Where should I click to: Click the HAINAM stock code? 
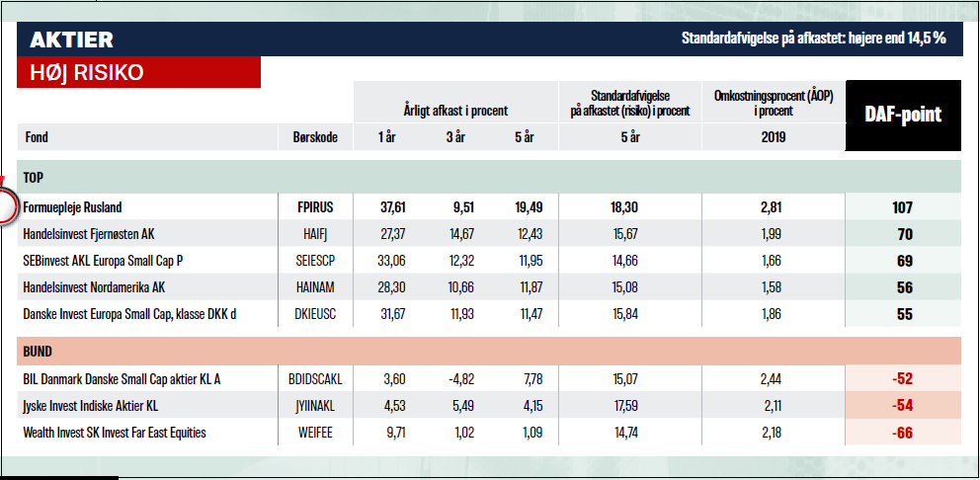pos(315,287)
